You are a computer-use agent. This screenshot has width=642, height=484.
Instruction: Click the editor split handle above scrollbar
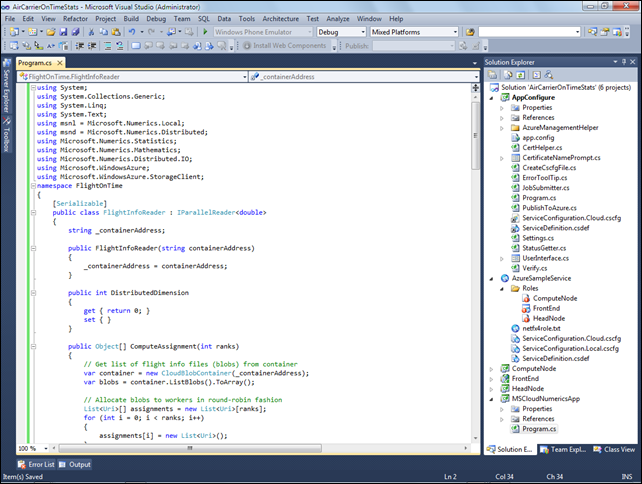[x=475, y=88]
